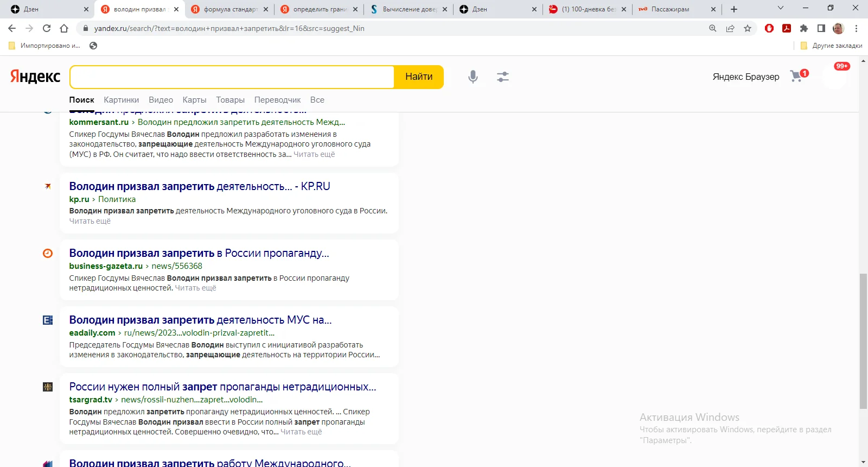Switch to Товары tab
This screenshot has height=467, width=868.
[230, 100]
